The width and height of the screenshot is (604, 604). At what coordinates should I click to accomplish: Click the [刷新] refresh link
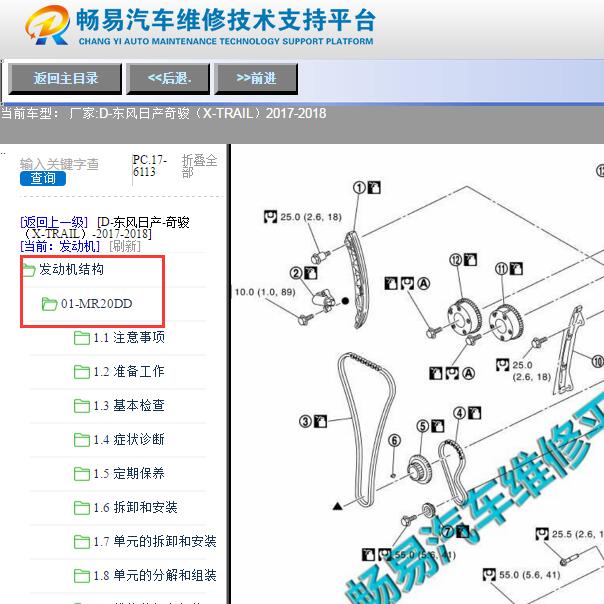(x=125, y=246)
